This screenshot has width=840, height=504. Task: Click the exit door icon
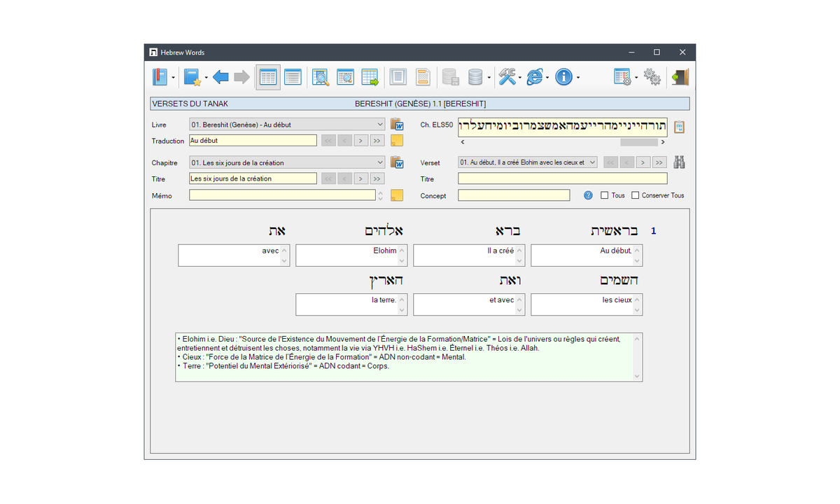[x=680, y=77]
